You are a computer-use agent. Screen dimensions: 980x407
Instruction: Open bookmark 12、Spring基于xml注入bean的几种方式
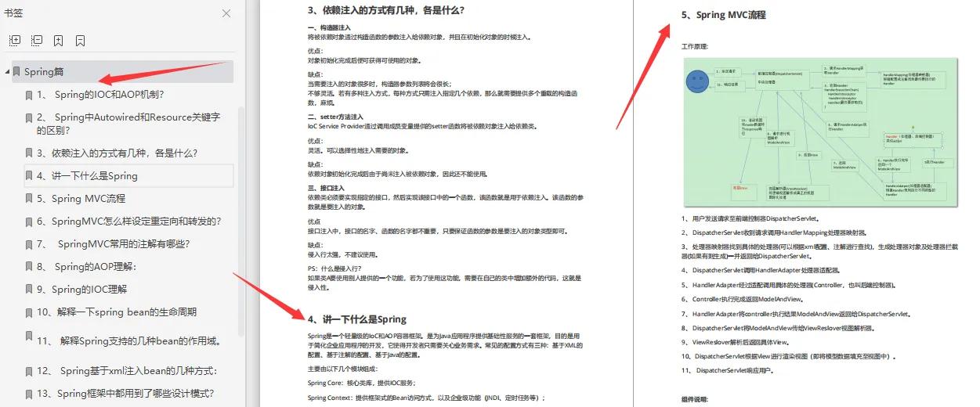tap(127, 371)
